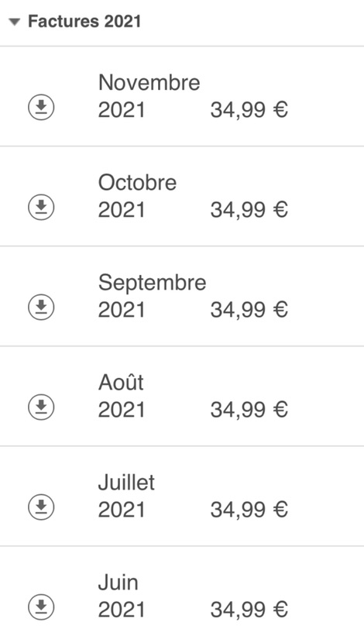Click the Factures 2021 heading

pyautogui.click(x=84, y=21)
